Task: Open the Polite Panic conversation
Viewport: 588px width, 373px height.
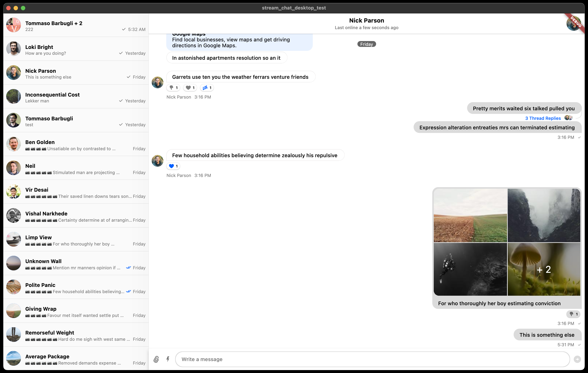Action: tap(73, 287)
